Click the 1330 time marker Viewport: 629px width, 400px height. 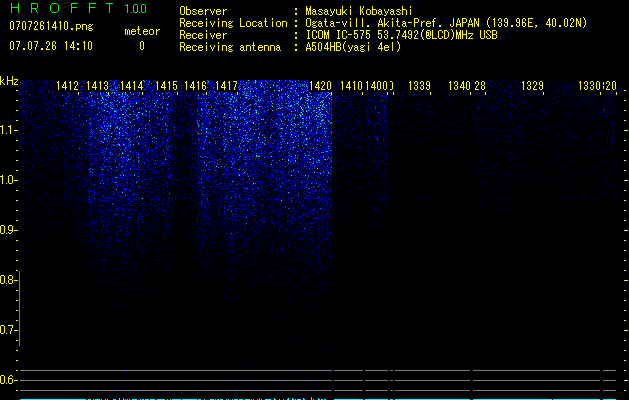coord(589,86)
